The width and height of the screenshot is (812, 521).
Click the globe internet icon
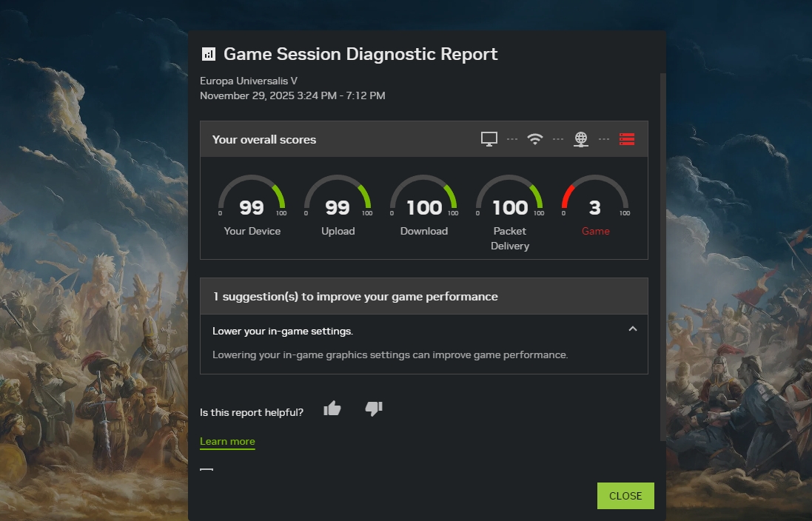pyautogui.click(x=581, y=139)
